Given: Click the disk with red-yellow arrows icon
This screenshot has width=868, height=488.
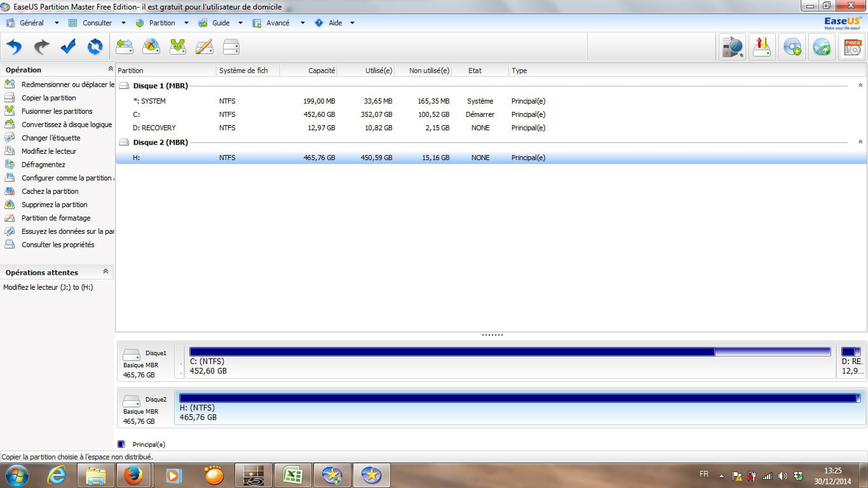Looking at the screenshot, I should [x=762, y=47].
